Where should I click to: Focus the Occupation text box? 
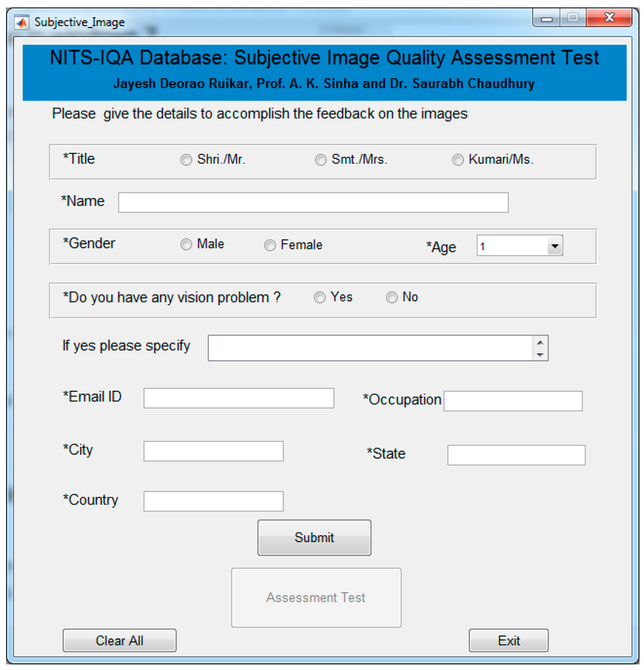coord(513,401)
